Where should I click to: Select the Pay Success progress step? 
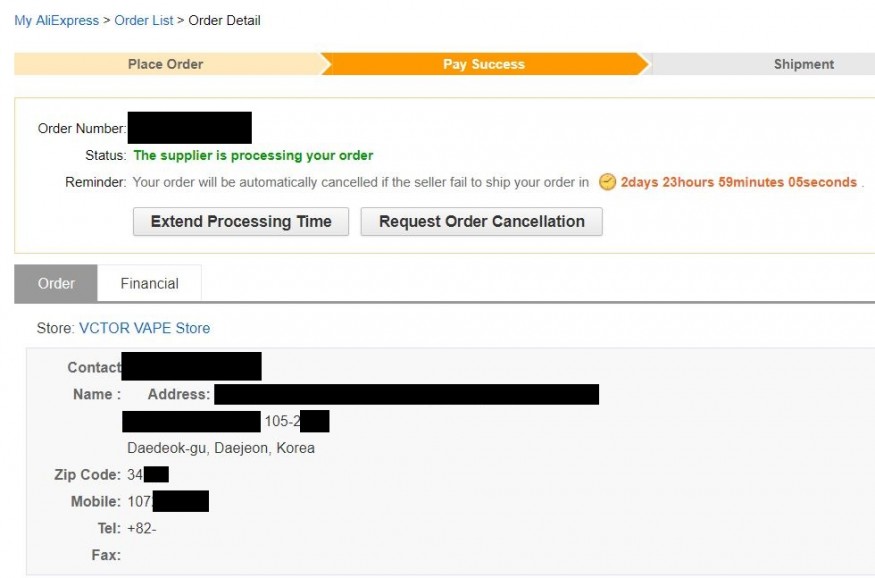coord(484,64)
